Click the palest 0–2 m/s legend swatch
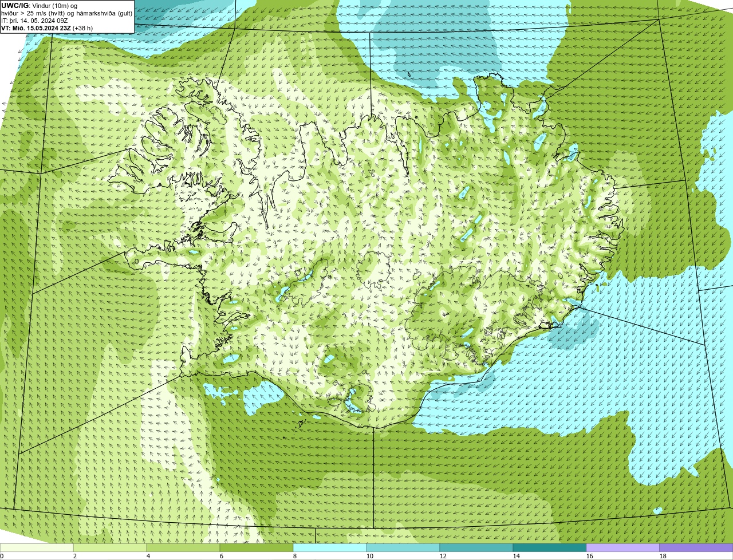Screen dimensions: 733x560 (x=37, y=547)
